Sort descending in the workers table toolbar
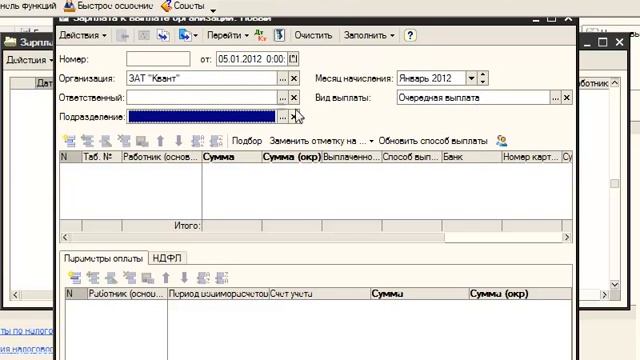 [x=216, y=141]
